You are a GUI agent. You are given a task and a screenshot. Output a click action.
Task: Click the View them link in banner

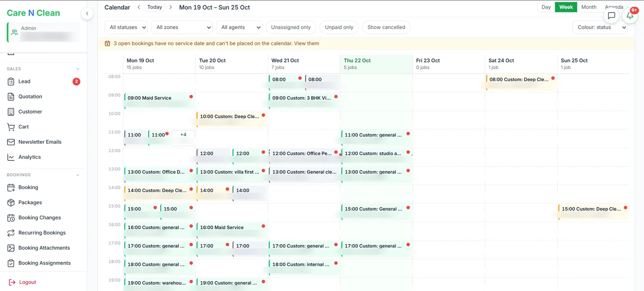pos(307,43)
